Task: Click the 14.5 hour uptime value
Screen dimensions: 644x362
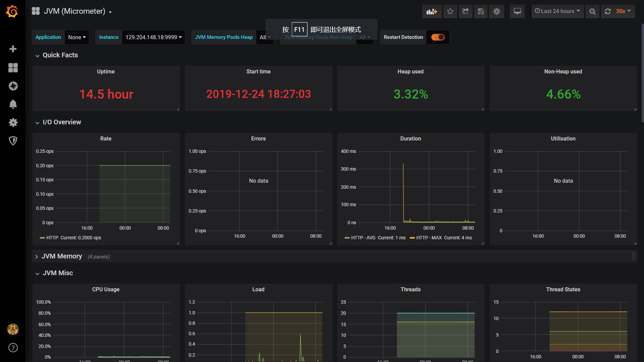Action: click(x=106, y=94)
